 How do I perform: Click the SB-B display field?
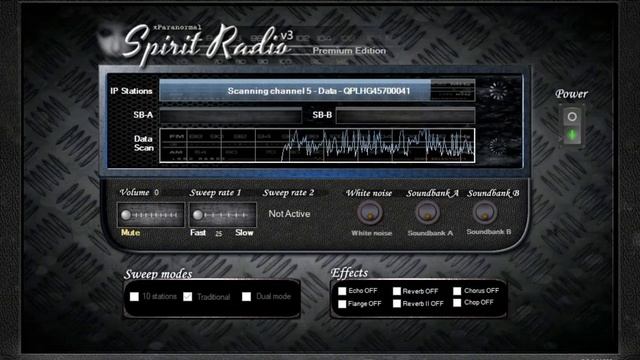(405, 116)
